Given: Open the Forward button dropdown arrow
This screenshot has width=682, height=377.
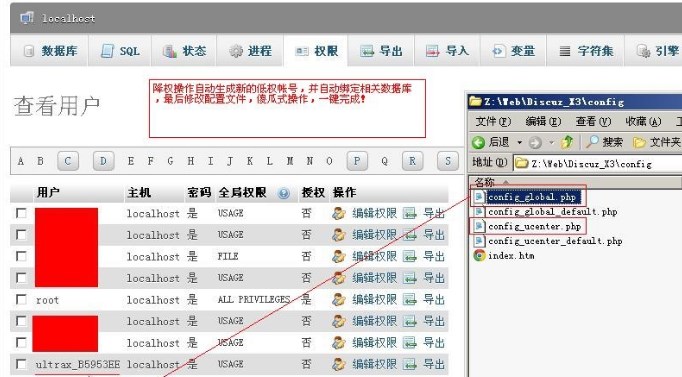Looking at the screenshot, I should click(x=552, y=143).
